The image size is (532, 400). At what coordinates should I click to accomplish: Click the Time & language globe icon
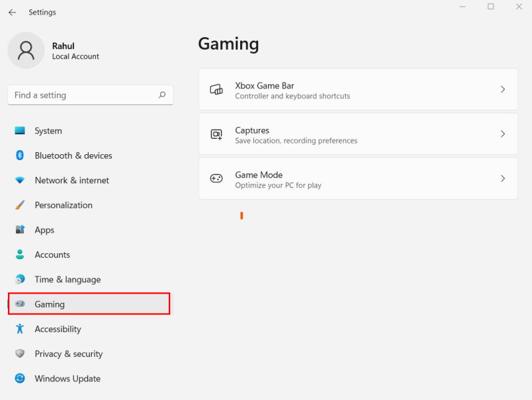click(x=20, y=279)
